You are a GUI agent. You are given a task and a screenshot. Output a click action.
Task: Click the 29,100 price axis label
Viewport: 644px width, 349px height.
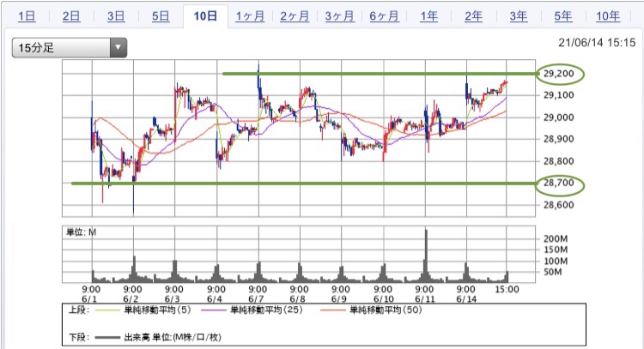click(x=559, y=95)
